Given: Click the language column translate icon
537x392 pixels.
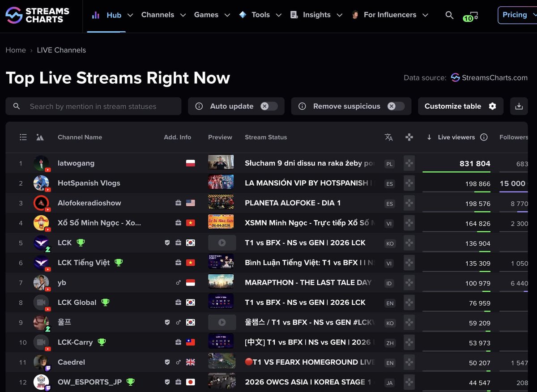Looking at the screenshot, I should [389, 137].
